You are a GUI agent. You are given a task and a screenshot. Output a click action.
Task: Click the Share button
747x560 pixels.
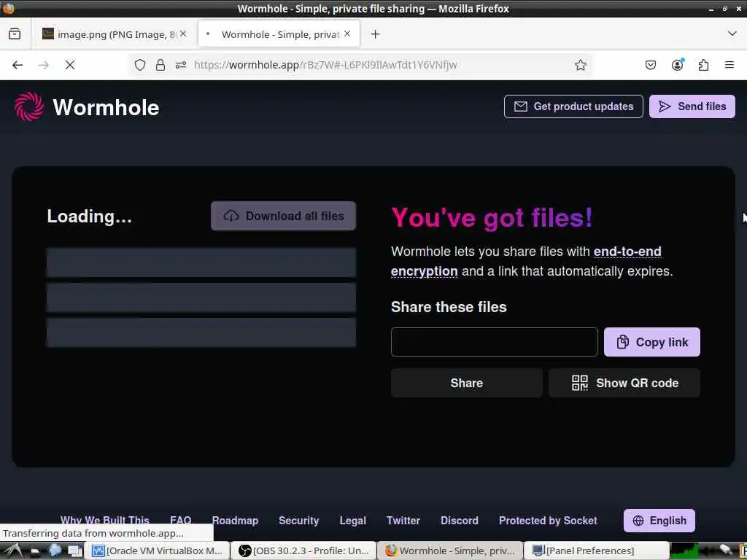click(x=466, y=383)
